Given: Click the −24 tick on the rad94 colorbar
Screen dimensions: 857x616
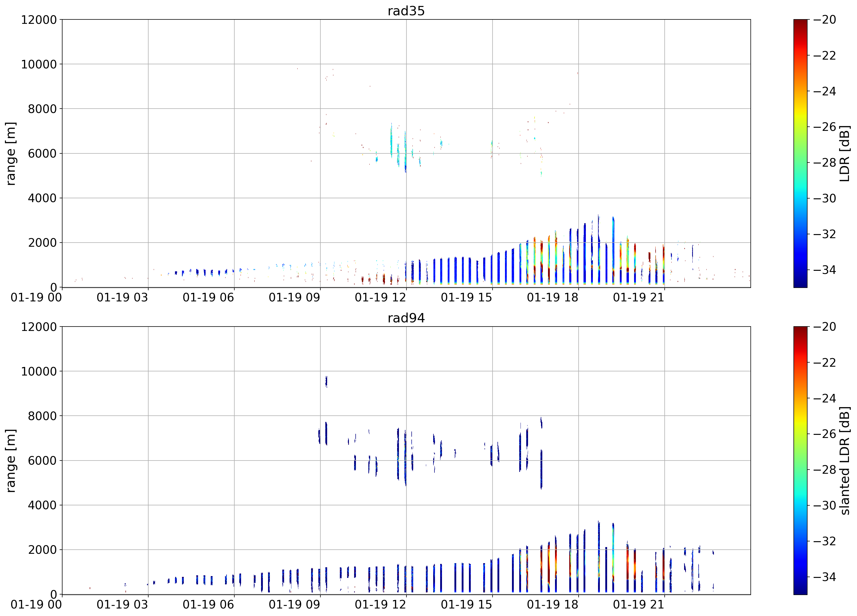Looking at the screenshot, I should [825, 398].
